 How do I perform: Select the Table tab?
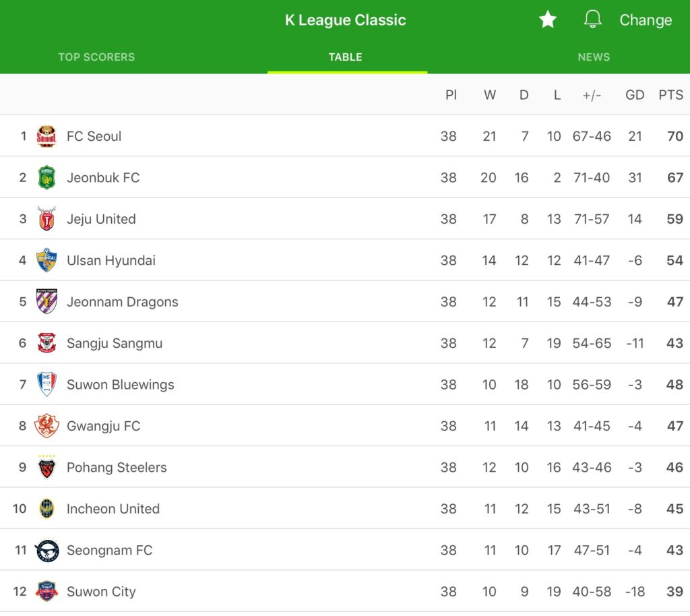click(346, 57)
